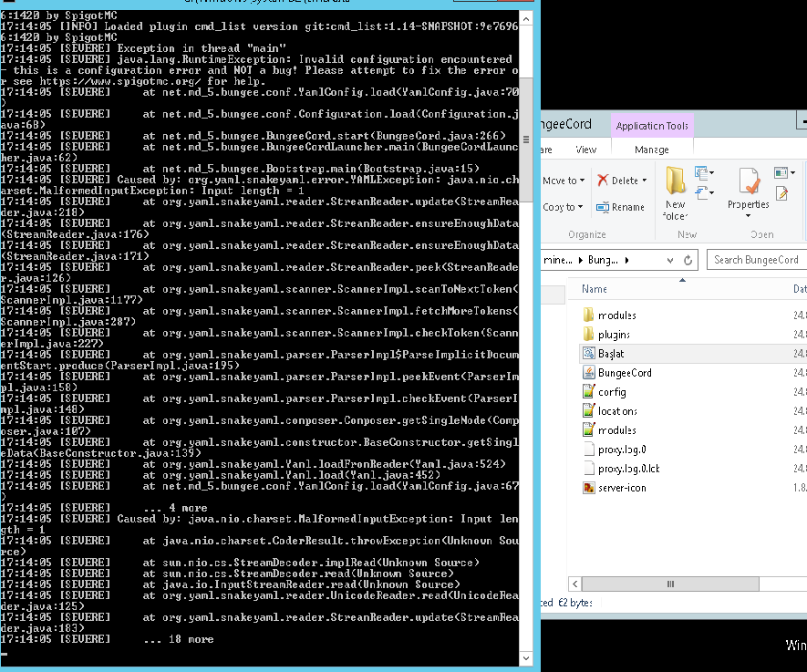Expand path chevron after mine... in address bar
Screen dimensions: 807x672
click(x=581, y=261)
